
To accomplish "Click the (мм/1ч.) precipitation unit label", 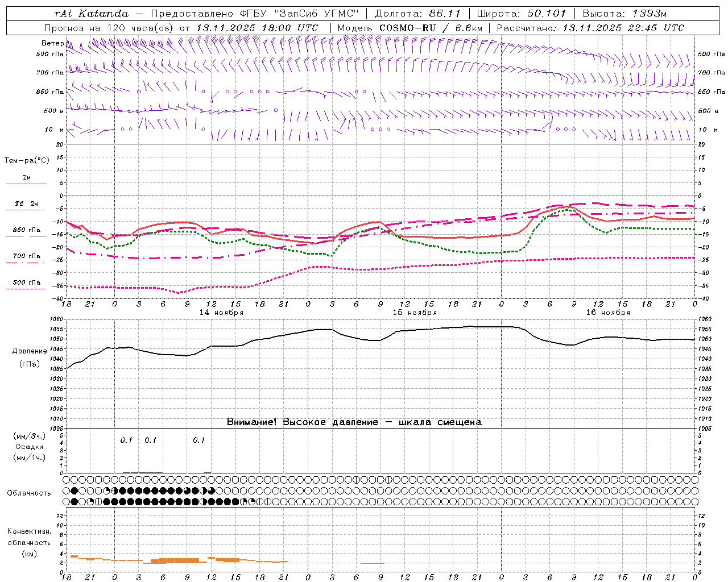I will pyautogui.click(x=30, y=458).
